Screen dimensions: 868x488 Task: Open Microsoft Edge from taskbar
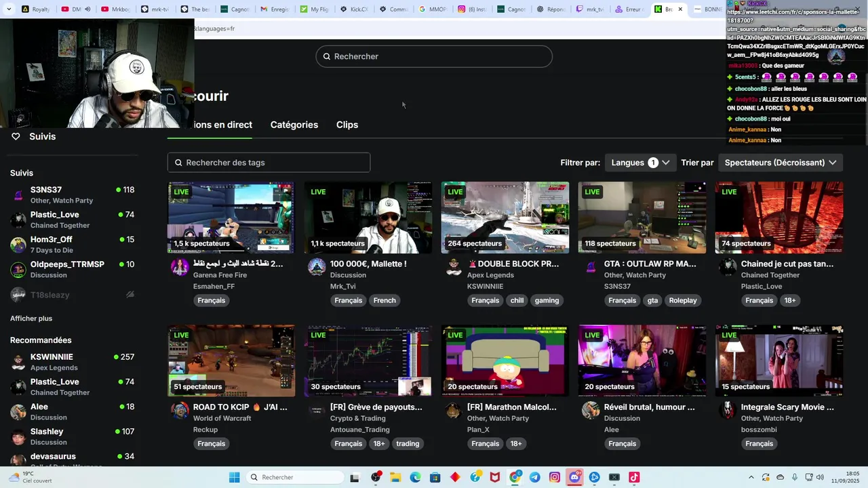415,477
